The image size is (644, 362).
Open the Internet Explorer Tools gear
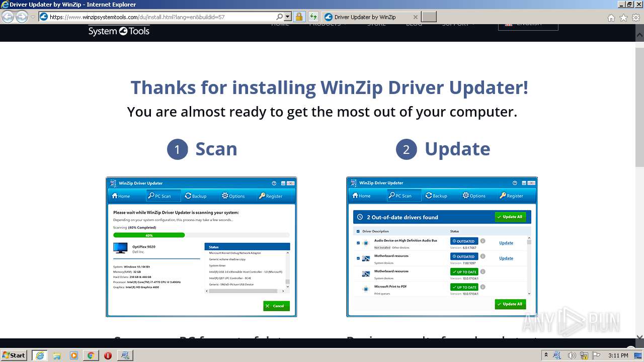tap(636, 18)
